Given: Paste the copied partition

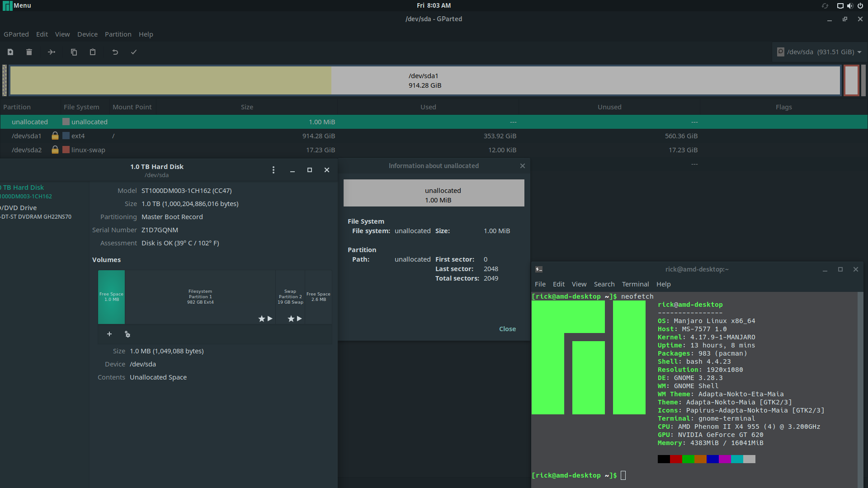Looking at the screenshot, I should coord(92,52).
